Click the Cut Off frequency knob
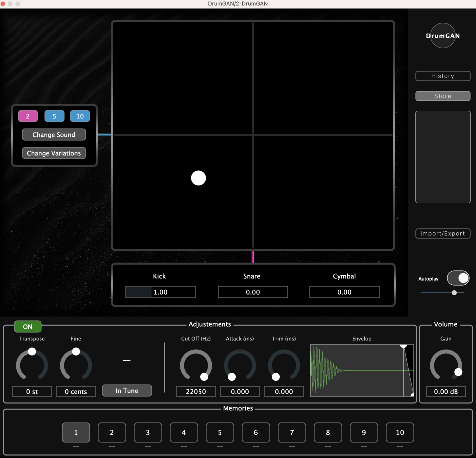 pos(196,365)
